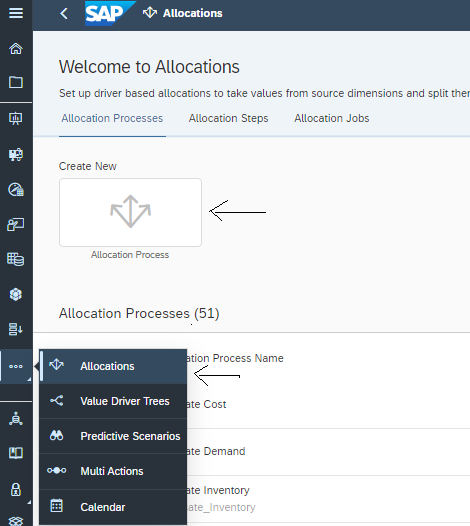Choose Multi Actions in the flyout menu
This screenshot has height=526, width=470.
pos(113,471)
